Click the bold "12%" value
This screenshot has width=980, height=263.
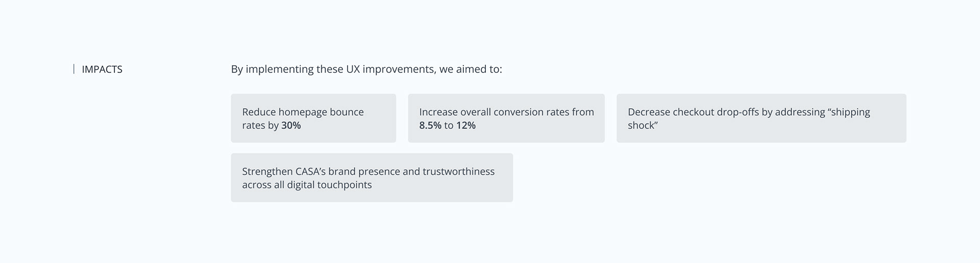coord(465,125)
